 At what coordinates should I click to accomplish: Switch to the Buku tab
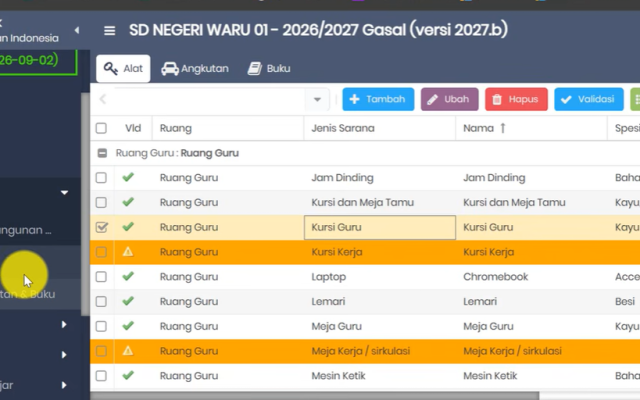(269, 69)
